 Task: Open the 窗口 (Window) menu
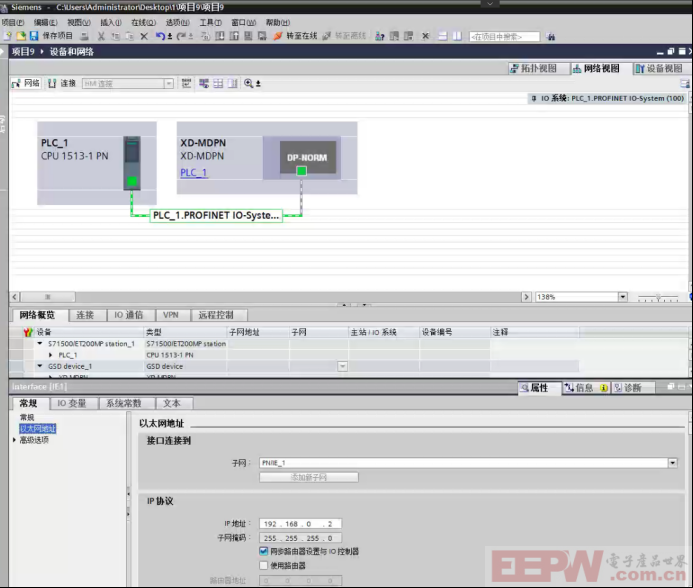(x=244, y=23)
